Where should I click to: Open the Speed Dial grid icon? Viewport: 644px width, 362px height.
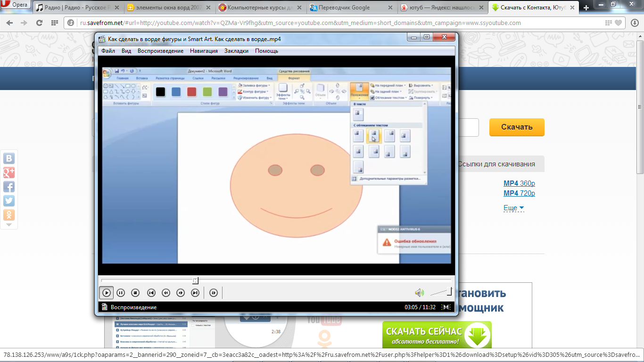point(54,23)
